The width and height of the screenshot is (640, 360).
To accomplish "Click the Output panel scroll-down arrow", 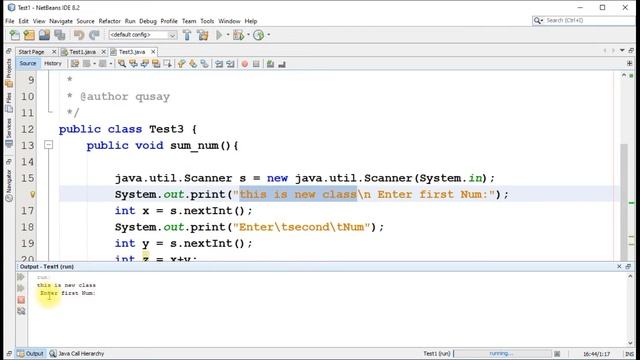I will pos(630,343).
